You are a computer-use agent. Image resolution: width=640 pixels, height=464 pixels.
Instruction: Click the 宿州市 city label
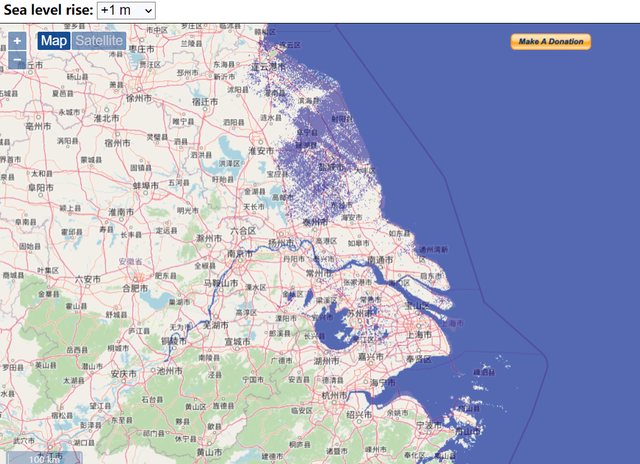[x=118, y=143]
